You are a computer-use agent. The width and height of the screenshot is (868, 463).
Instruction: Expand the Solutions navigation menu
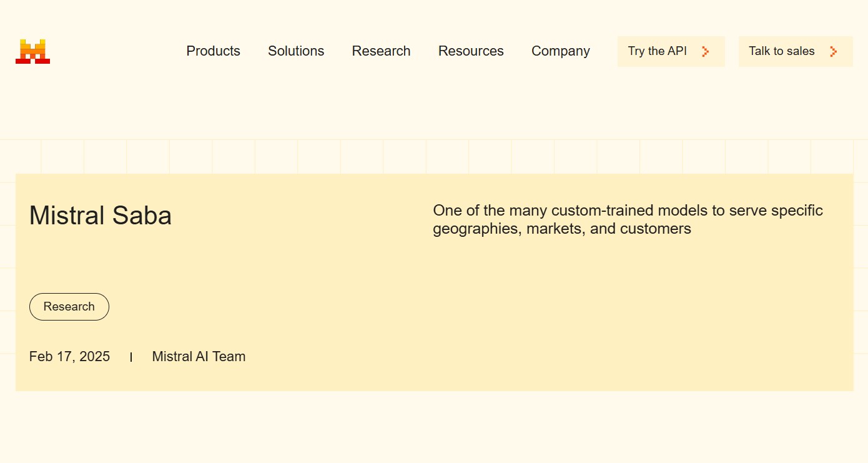[296, 51]
